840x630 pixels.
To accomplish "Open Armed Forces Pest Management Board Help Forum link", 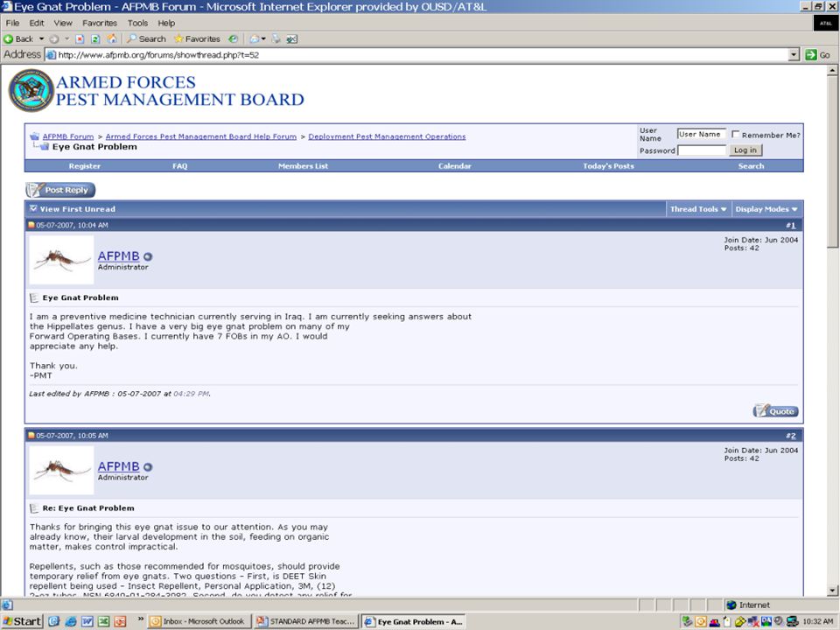I will coord(201,136).
